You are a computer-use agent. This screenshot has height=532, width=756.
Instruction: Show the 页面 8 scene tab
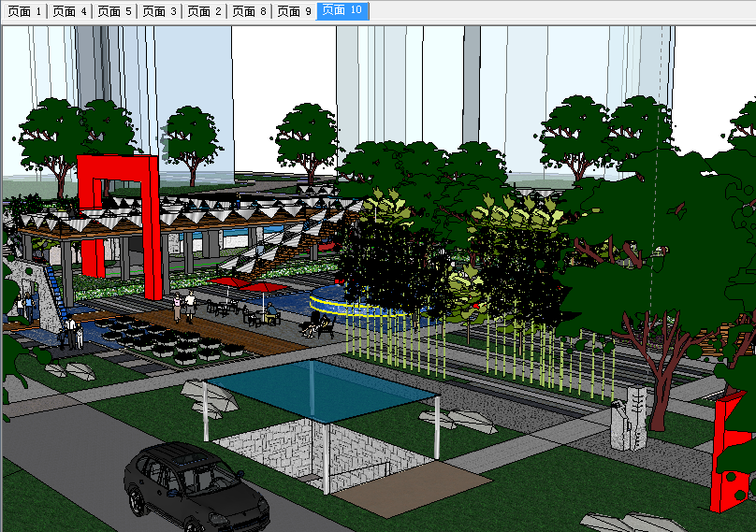(249, 11)
